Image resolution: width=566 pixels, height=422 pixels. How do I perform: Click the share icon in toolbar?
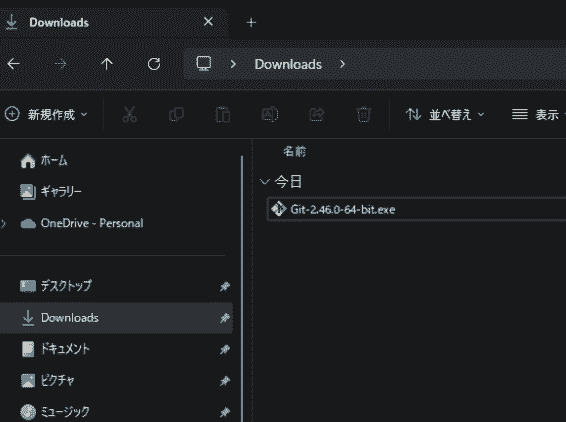[x=317, y=114]
